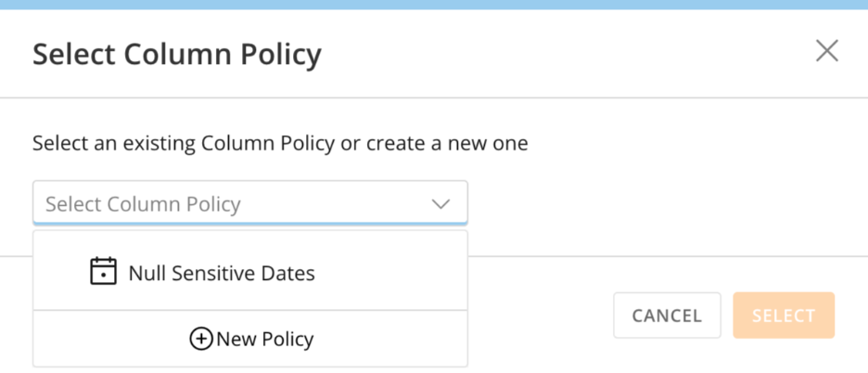Image resolution: width=868 pixels, height=373 pixels.
Task: Click empty footer area left of CANCEL
Action: [x=538, y=315]
